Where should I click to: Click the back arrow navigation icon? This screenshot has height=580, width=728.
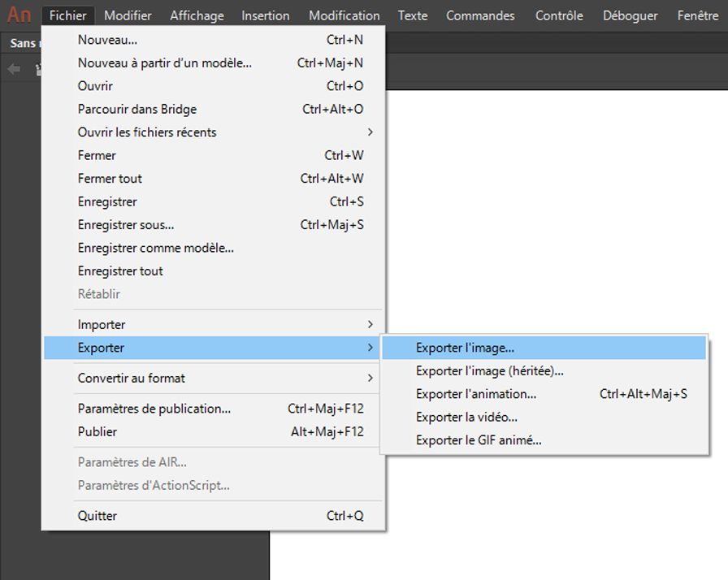[x=13, y=68]
